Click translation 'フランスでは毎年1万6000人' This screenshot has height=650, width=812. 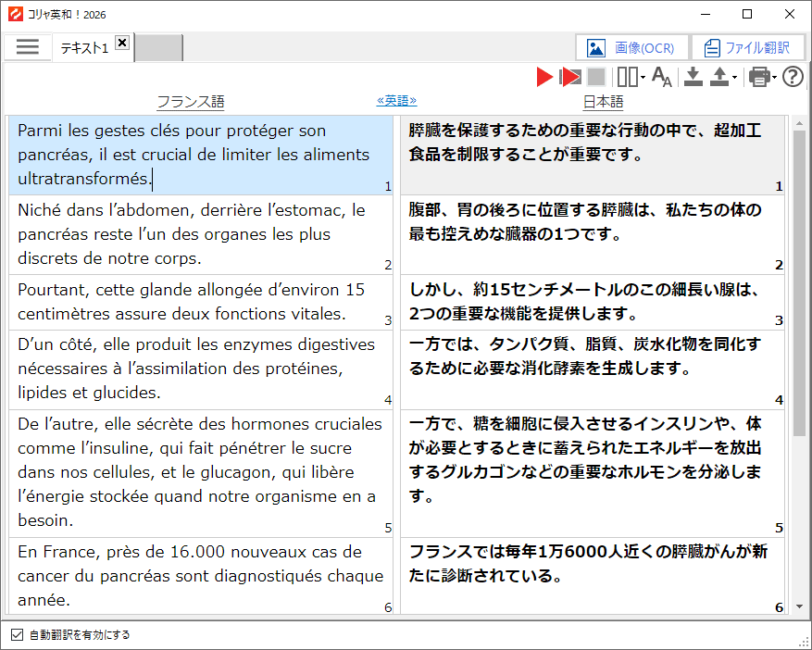tap(593, 576)
